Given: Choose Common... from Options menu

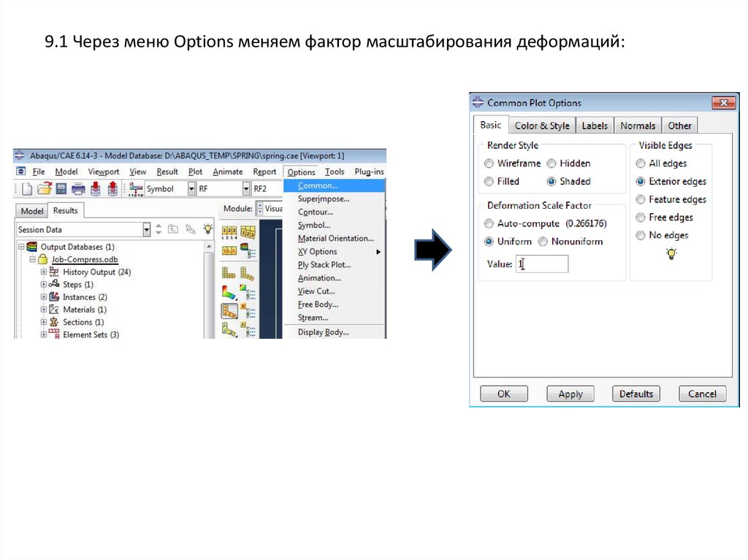Looking at the screenshot, I should click(334, 185).
